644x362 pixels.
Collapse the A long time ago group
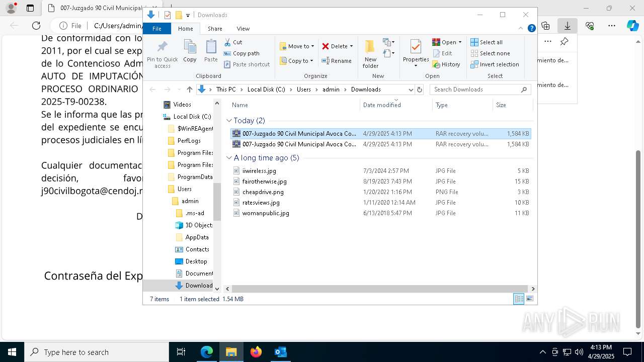pyautogui.click(x=229, y=158)
